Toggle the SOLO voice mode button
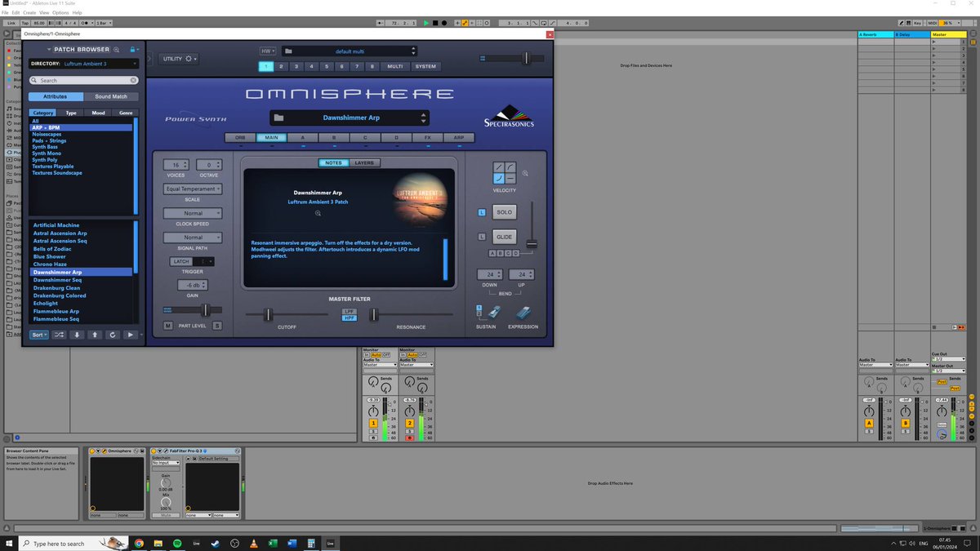 [504, 212]
